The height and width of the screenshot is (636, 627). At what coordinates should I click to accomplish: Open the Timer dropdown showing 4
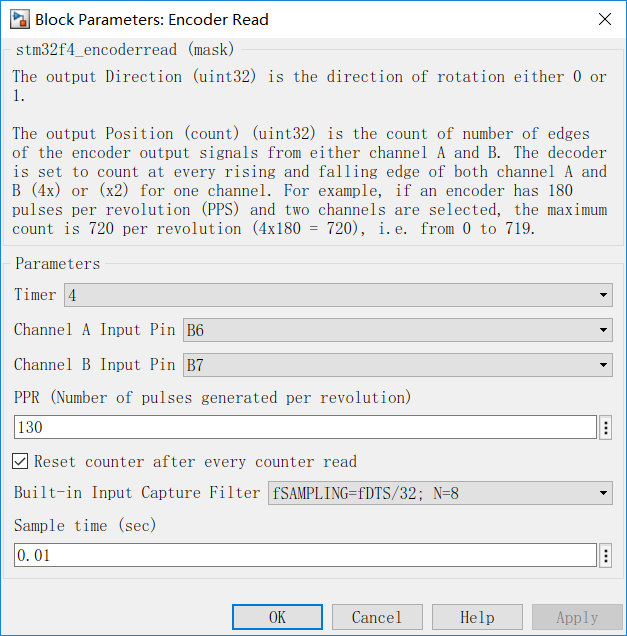coord(337,296)
